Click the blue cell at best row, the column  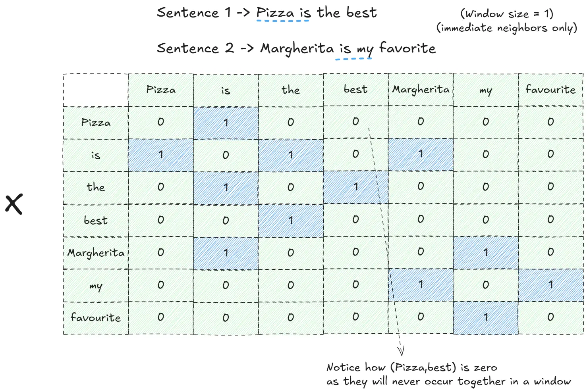291,221
